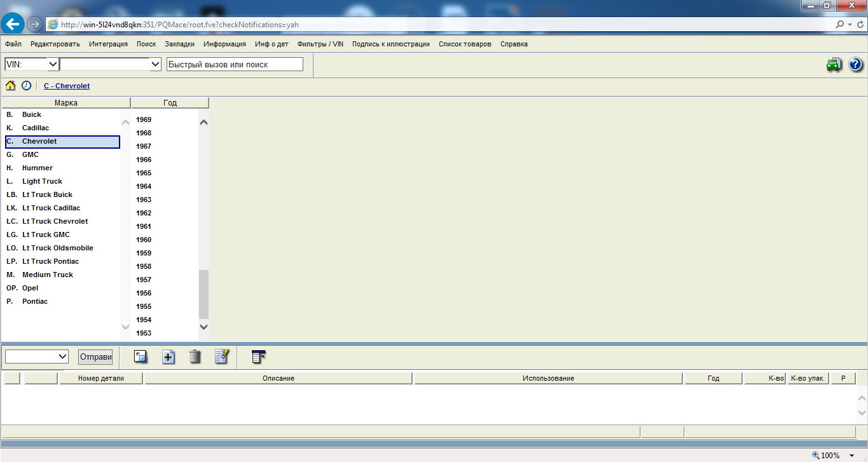This screenshot has height=462, width=868.
Task: Click the К-во упак. column header
Action: tap(808, 378)
